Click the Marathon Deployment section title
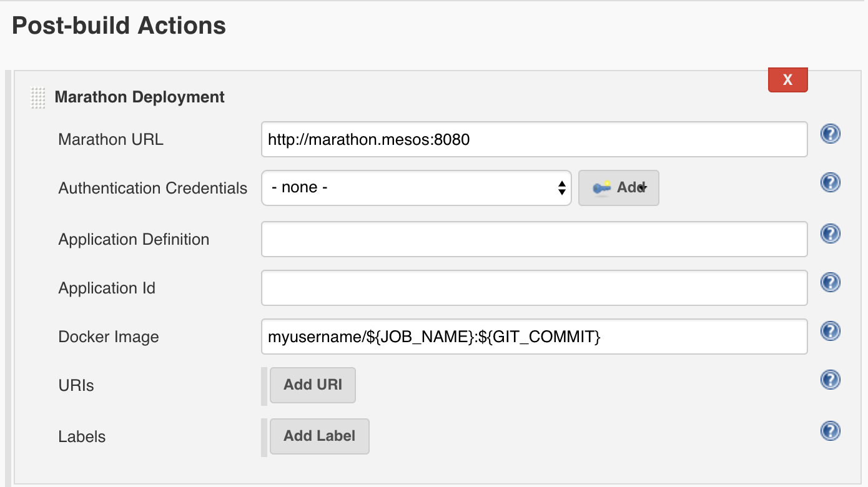Screen dimensions: 868x487 (140, 97)
